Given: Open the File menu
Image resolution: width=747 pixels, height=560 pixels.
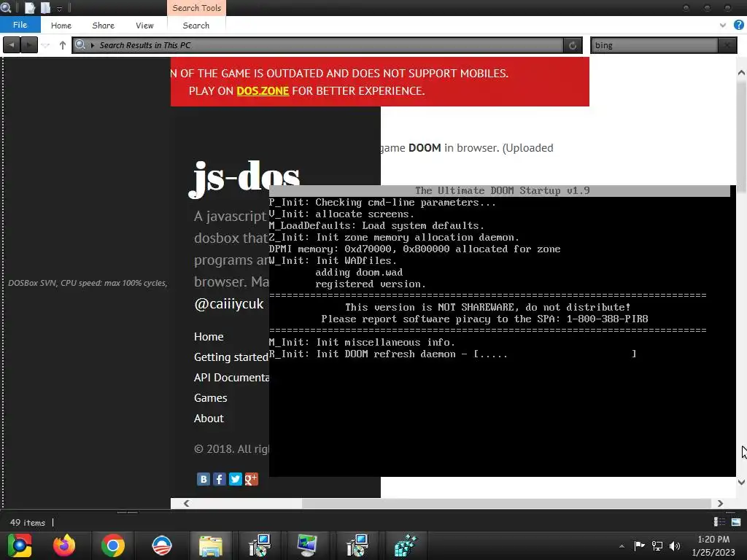Looking at the screenshot, I should pyautogui.click(x=20, y=25).
